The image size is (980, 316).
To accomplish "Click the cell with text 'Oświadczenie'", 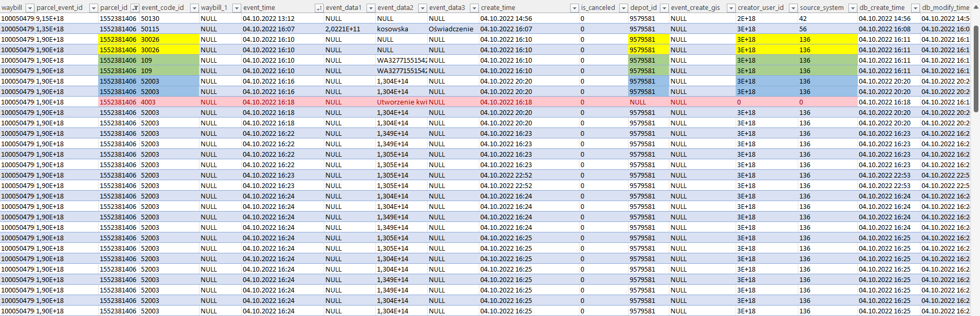I will tap(451, 29).
